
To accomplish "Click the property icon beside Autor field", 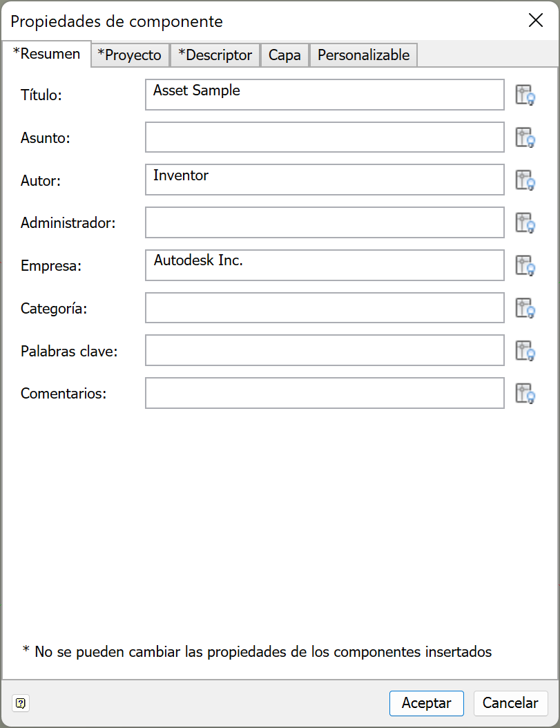I will tap(525, 180).
